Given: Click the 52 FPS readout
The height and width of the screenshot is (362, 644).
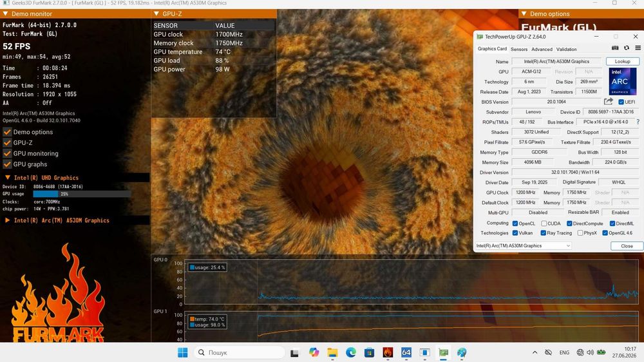Looking at the screenshot, I should point(17,46).
